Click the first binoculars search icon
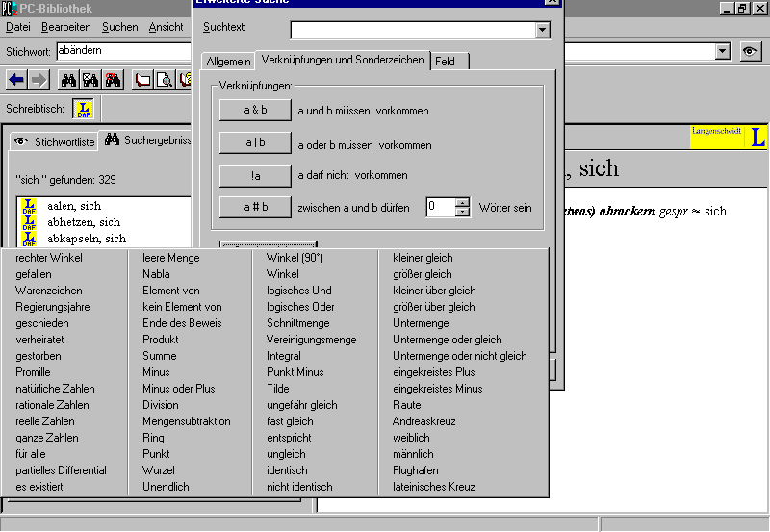 point(68,80)
